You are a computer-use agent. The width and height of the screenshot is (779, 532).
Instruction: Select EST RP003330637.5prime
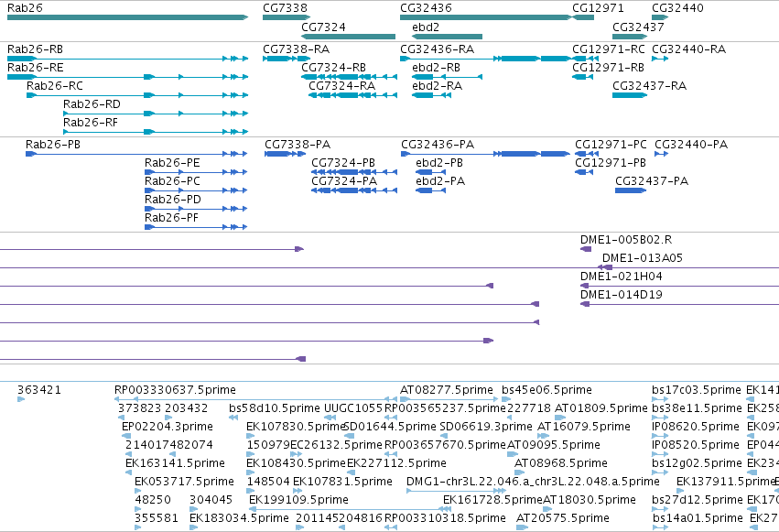[x=256, y=399]
